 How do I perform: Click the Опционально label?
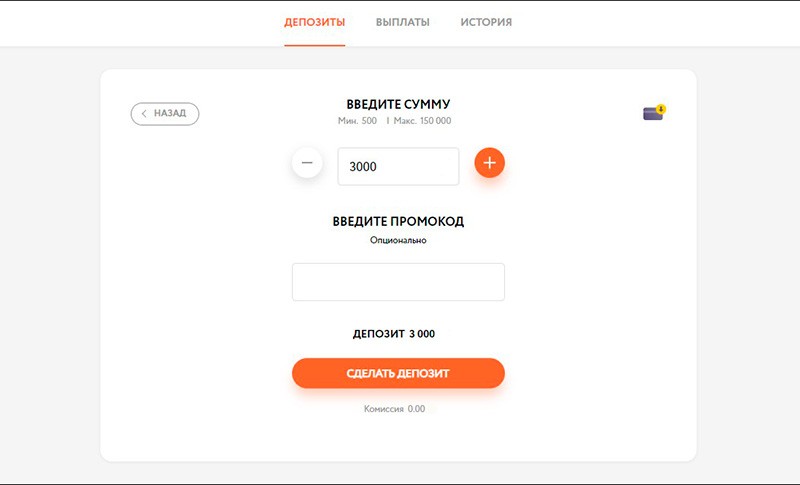click(398, 240)
